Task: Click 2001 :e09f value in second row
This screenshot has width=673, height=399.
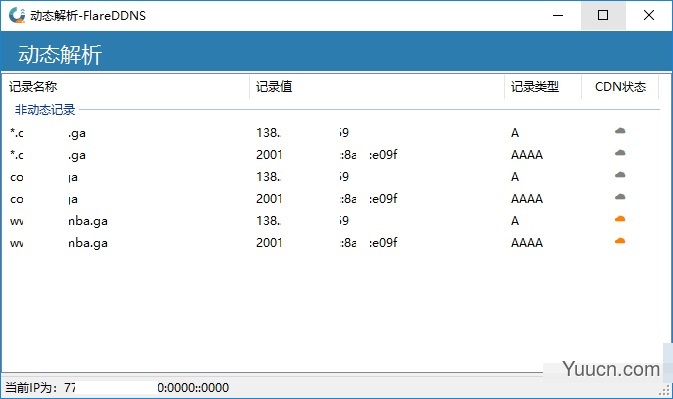Action: click(327, 154)
